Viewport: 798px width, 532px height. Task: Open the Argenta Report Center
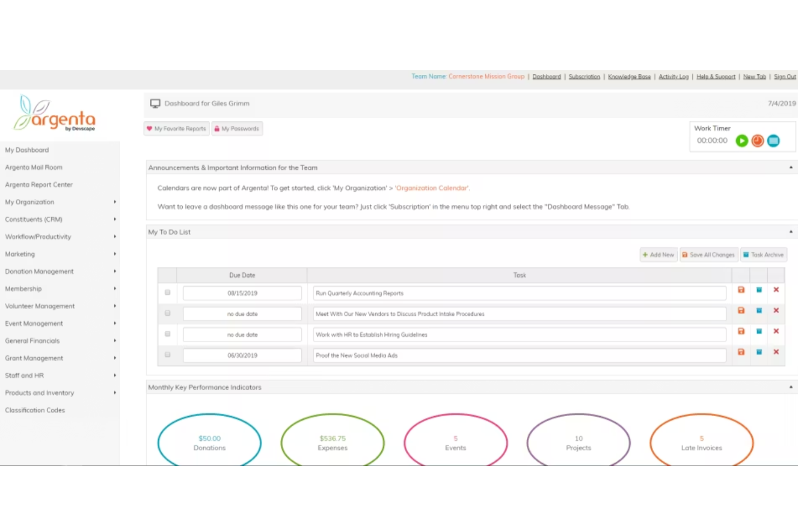click(38, 184)
